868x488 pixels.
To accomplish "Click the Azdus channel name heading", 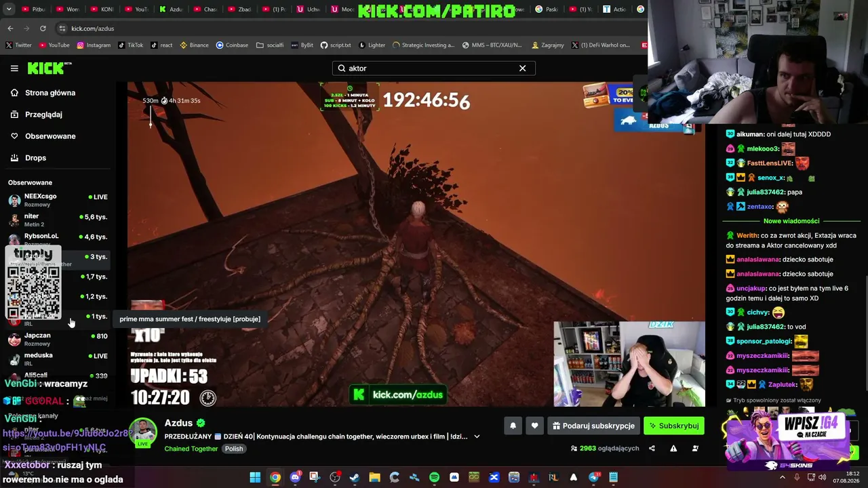I will click(x=178, y=424).
